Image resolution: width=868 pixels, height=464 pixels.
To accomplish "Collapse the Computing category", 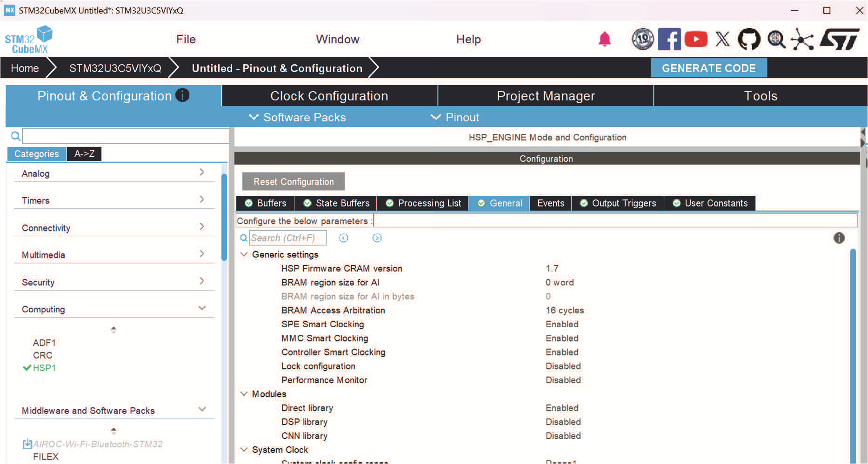I will [x=202, y=308].
